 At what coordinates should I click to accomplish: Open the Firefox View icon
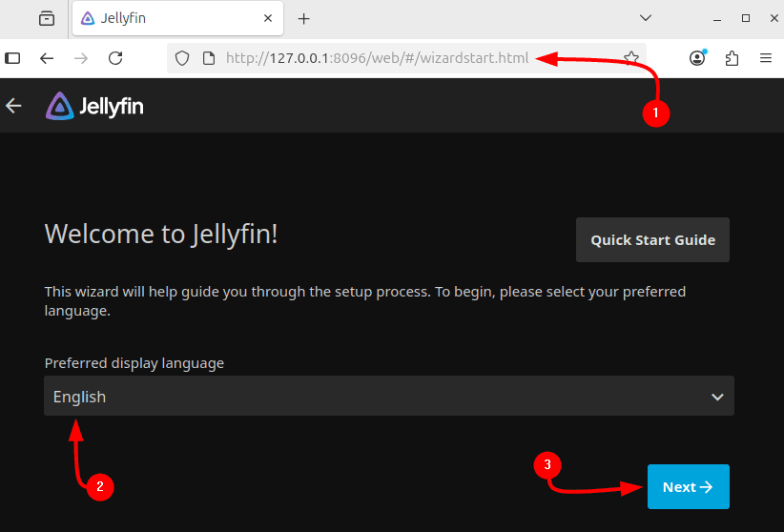pos(46,18)
